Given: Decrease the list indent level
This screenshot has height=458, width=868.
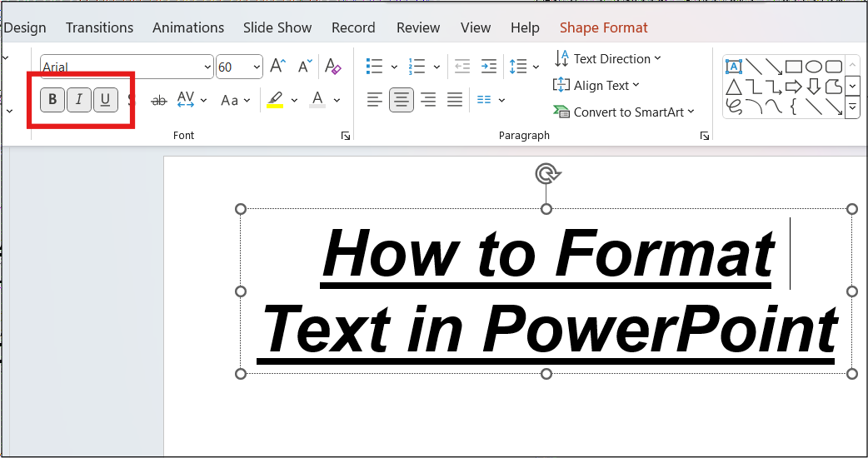Looking at the screenshot, I should (461, 67).
